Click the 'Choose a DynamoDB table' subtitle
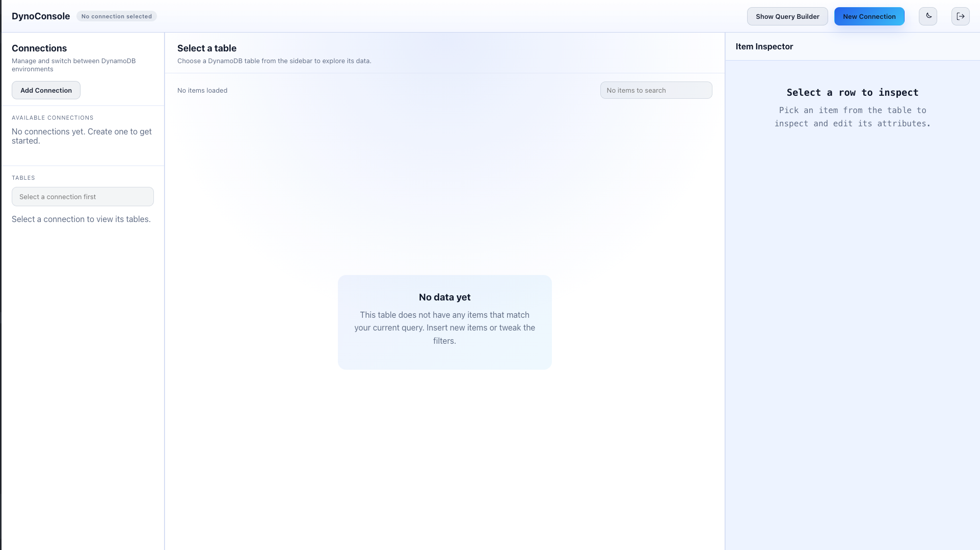Image resolution: width=980 pixels, height=550 pixels. tap(274, 61)
